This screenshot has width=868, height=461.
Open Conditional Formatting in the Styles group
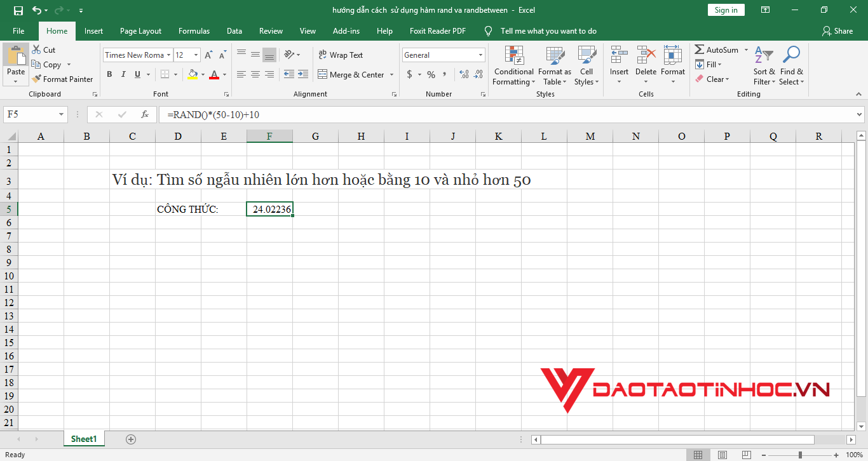coord(513,66)
